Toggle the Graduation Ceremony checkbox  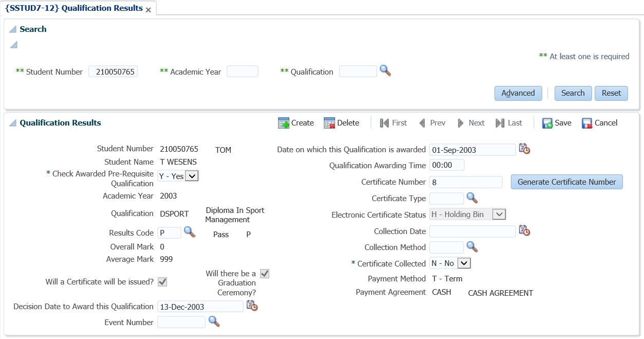coord(265,274)
